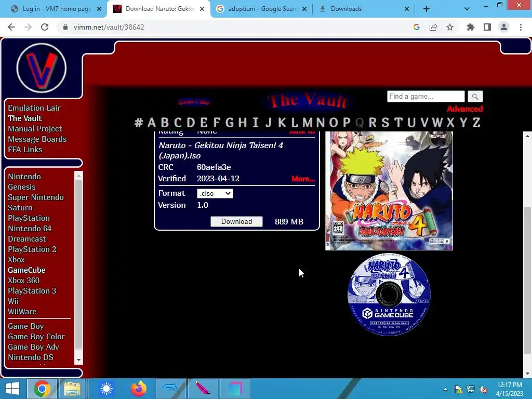Open Chrome three-dot menu

[x=521, y=27]
